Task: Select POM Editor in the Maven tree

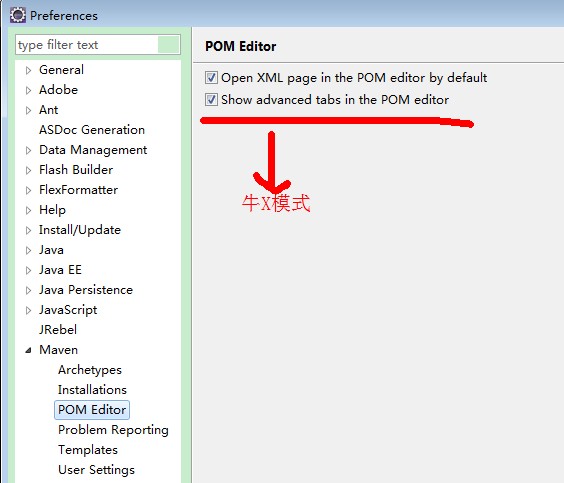Action: [92, 410]
